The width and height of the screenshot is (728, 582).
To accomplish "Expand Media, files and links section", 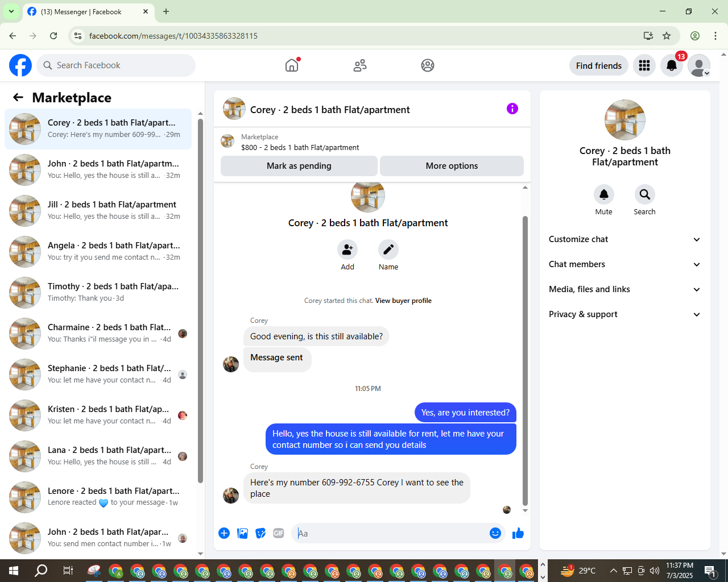I will 625,289.
